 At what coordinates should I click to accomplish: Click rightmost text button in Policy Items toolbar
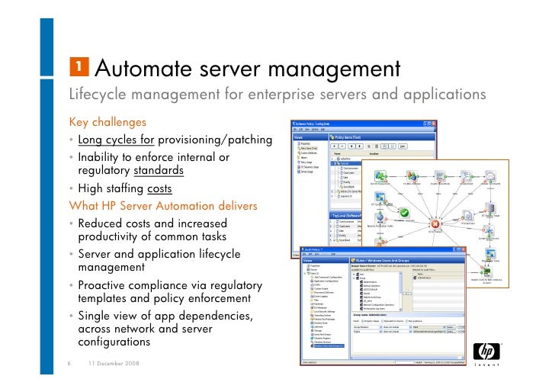pyautogui.click(x=403, y=146)
